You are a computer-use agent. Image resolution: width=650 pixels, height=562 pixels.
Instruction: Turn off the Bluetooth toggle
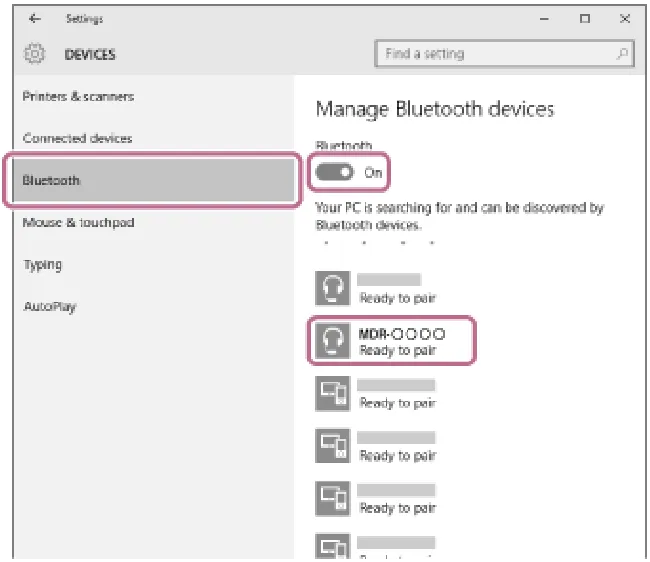[335, 172]
